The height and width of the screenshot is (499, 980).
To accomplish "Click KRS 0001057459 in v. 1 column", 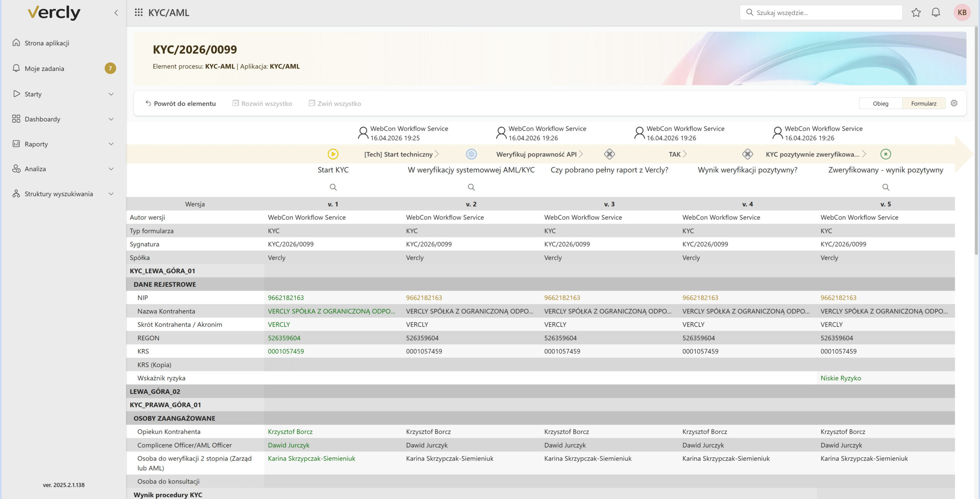I will coord(286,351).
